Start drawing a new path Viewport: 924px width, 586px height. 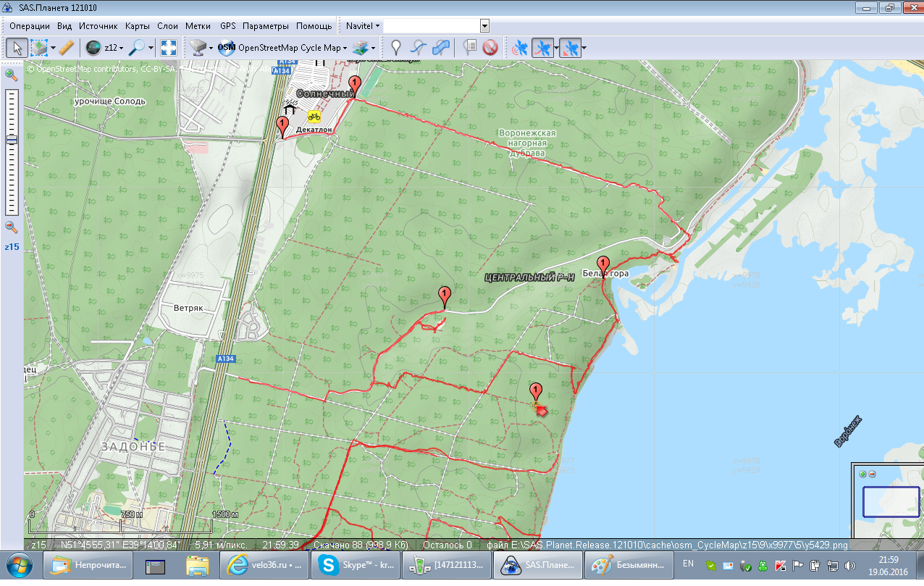417,48
